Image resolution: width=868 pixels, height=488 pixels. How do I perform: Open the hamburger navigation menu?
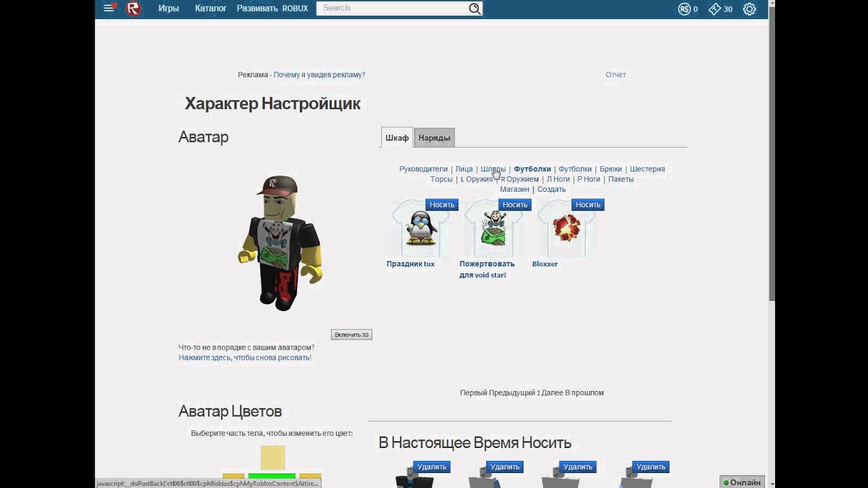point(108,9)
